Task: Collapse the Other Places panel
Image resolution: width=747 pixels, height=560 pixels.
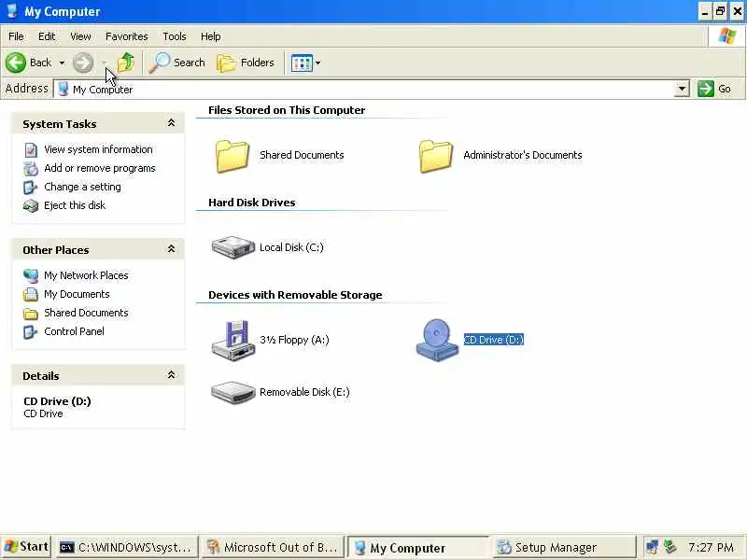Action: click(171, 249)
